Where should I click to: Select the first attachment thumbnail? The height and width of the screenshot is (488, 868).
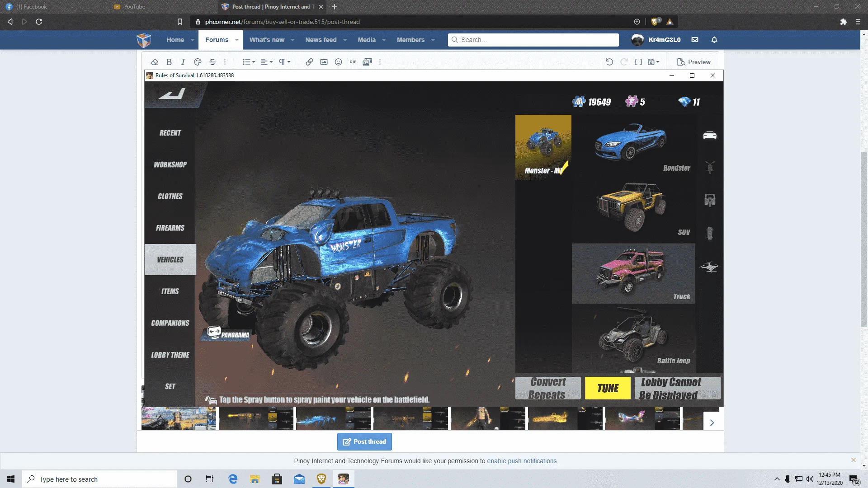179,418
